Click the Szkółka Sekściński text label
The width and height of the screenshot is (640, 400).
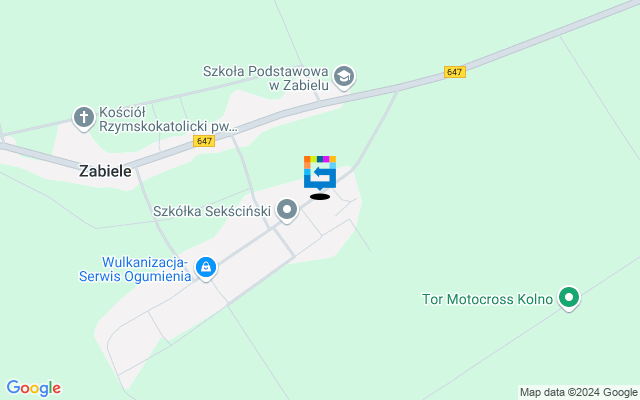(212, 211)
